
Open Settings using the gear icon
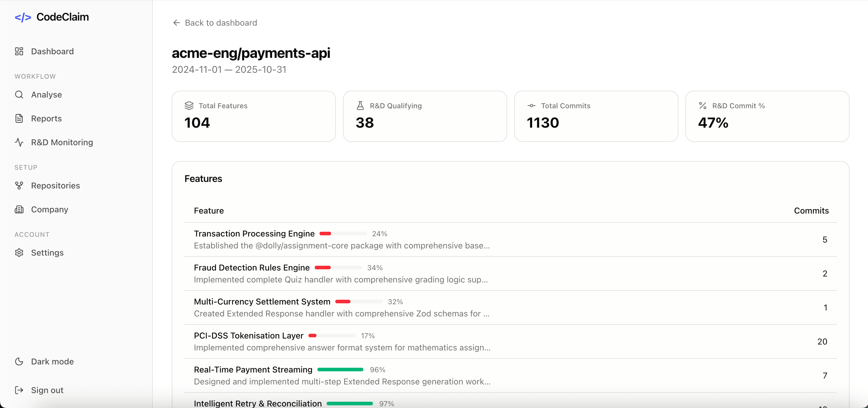coord(19,253)
